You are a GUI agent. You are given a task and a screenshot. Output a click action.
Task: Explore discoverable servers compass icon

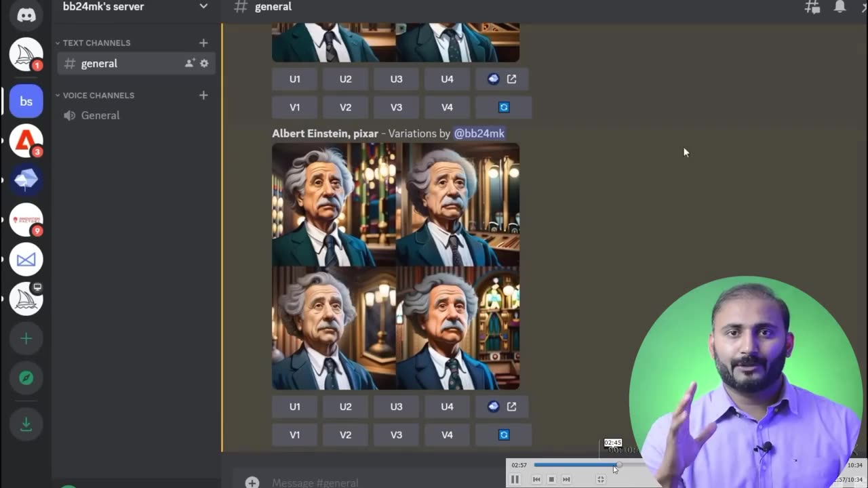point(26,378)
